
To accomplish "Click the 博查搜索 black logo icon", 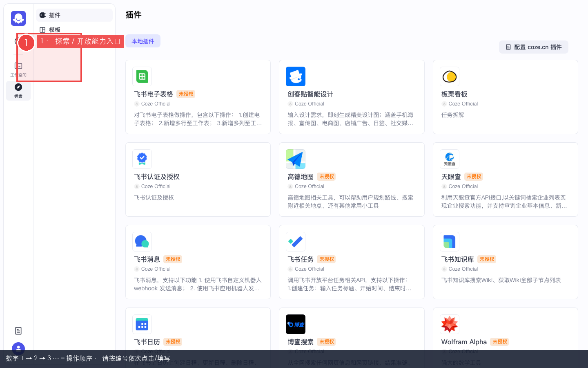I will click(x=296, y=324).
